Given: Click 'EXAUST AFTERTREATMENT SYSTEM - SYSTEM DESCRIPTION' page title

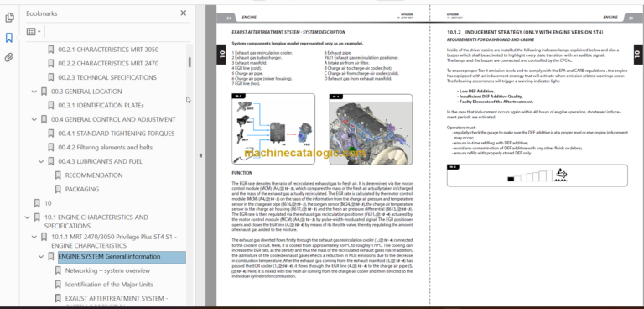Looking at the screenshot, I should click(x=288, y=32).
